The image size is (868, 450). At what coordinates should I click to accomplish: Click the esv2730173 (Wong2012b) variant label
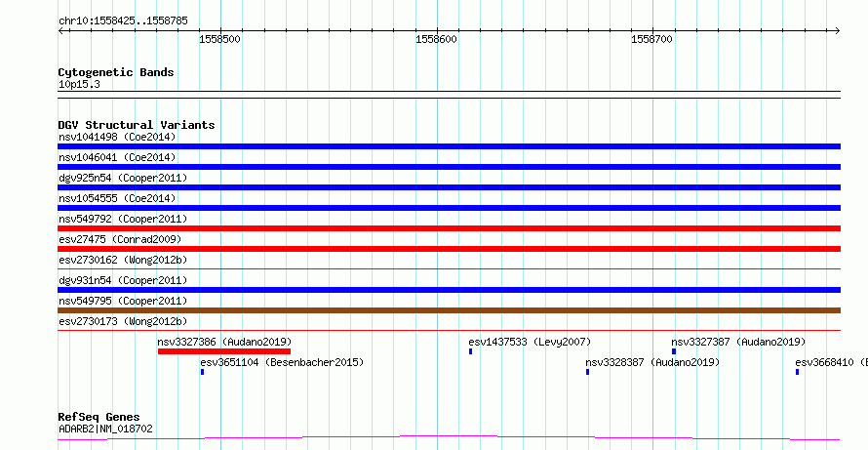tap(123, 321)
